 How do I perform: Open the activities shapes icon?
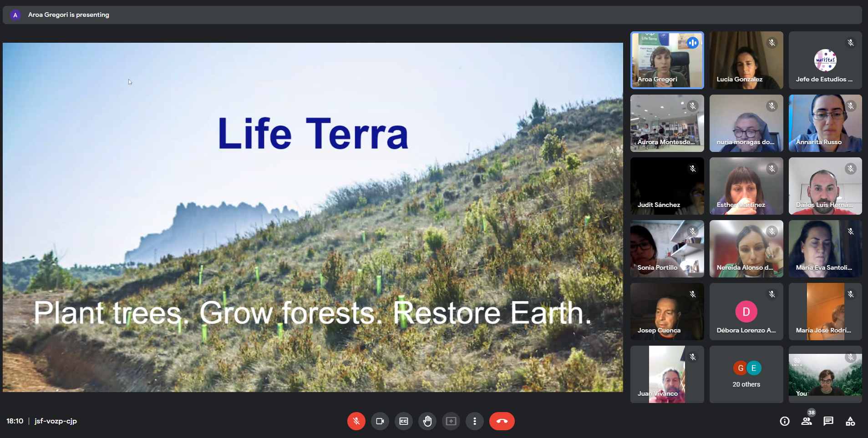point(850,421)
